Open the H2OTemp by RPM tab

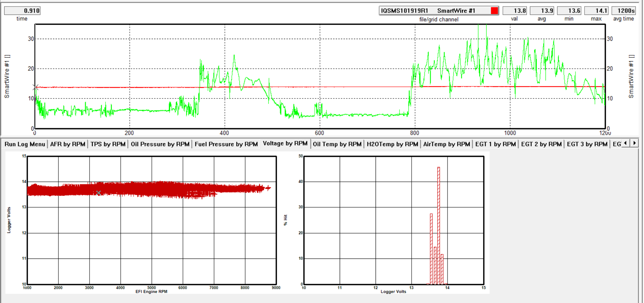click(x=393, y=144)
